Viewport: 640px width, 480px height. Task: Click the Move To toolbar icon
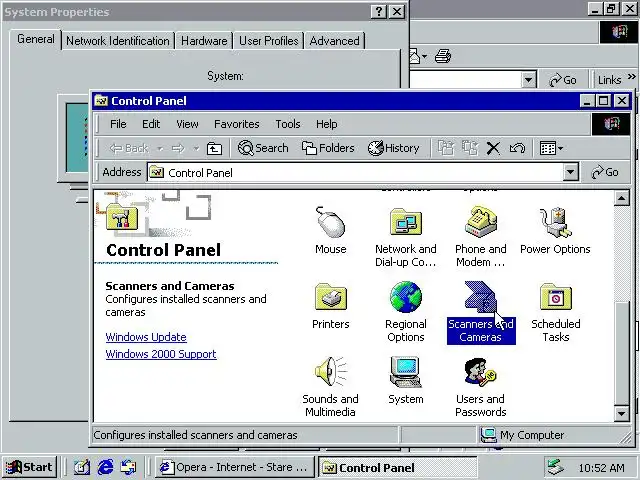pyautogui.click(x=446, y=148)
